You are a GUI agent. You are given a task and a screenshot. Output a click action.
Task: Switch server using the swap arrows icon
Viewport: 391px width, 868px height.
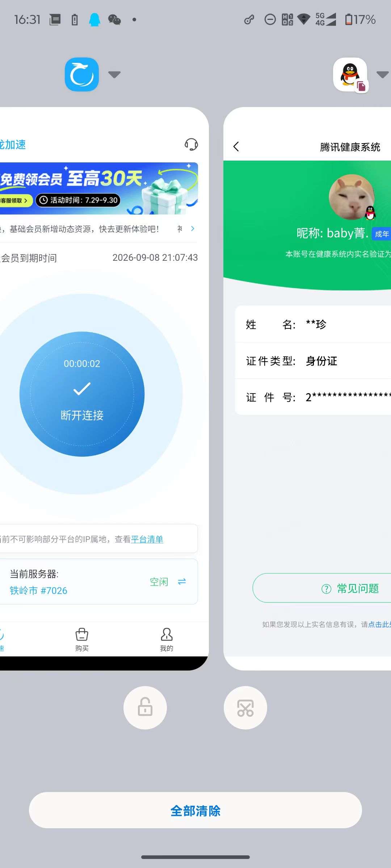(x=182, y=582)
